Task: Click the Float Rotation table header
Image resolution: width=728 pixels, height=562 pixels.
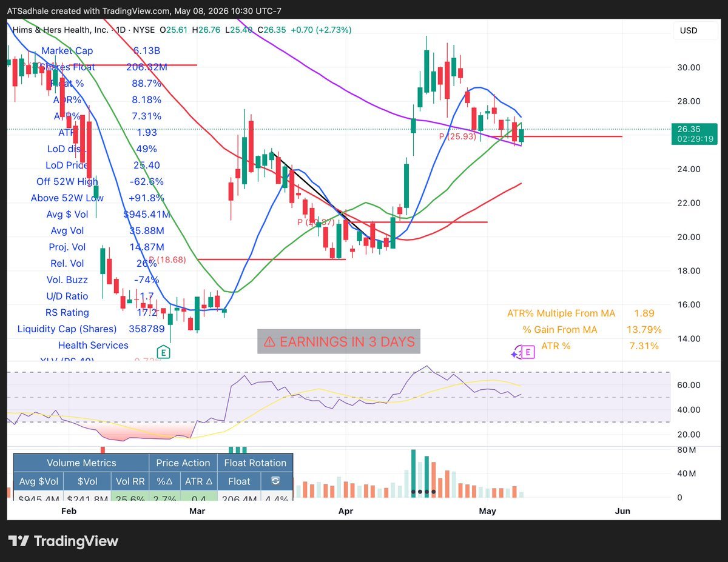Action: [x=255, y=463]
